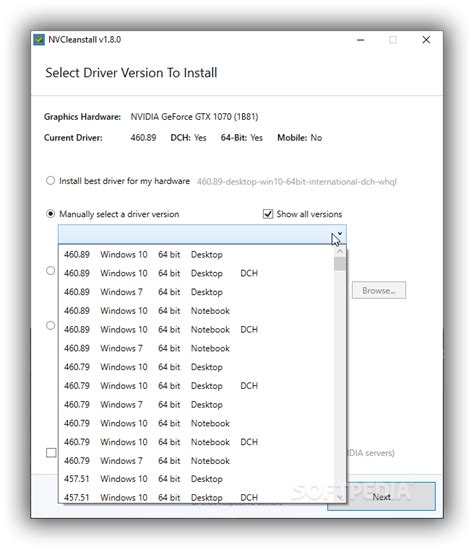Click the greyed 460.89-desktop-win10-64bit-international-dch-whql text
This screenshot has height=549, width=474.
point(297,182)
